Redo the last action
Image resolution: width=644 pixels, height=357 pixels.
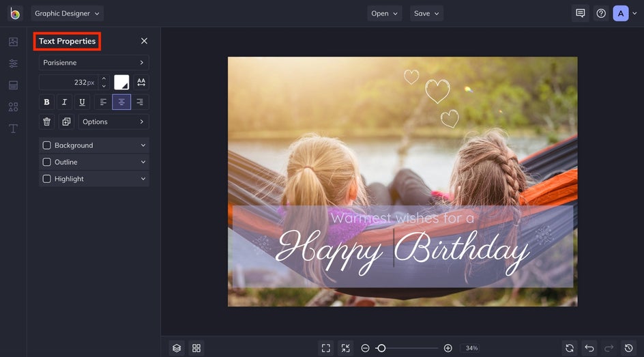coord(609,348)
